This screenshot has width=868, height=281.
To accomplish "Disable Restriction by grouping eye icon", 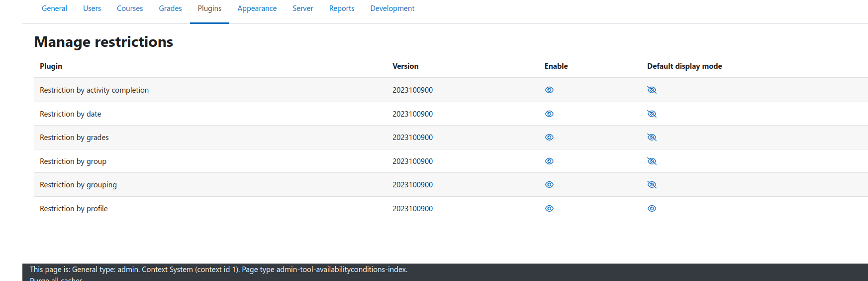I will point(549,185).
